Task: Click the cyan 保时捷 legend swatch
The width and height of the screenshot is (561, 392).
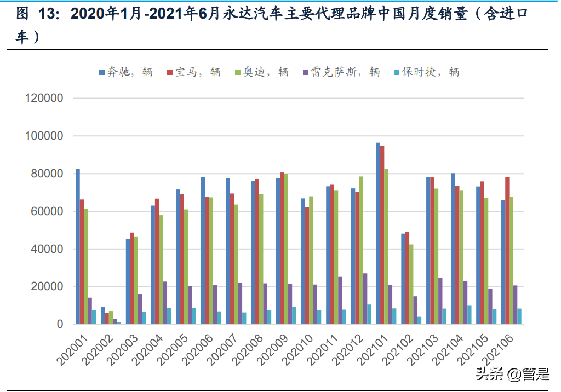Action: (397, 73)
